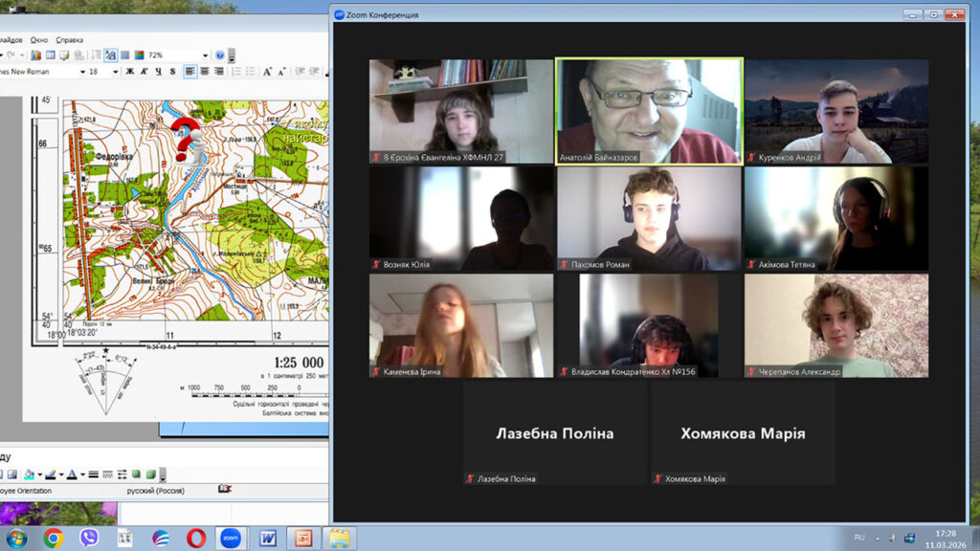Click the Show Grid toolbar icon
980x551 pixels.
pyautogui.click(x=124, y=55)
